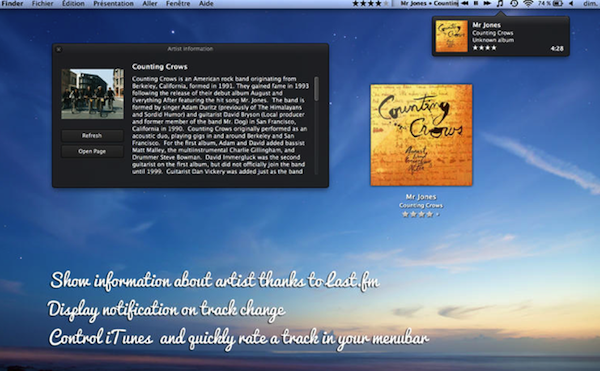Click the artist biography scrollbar
The height and width of the screenshot is (371, 600).
pyautogui.click(x=316, y=89)
